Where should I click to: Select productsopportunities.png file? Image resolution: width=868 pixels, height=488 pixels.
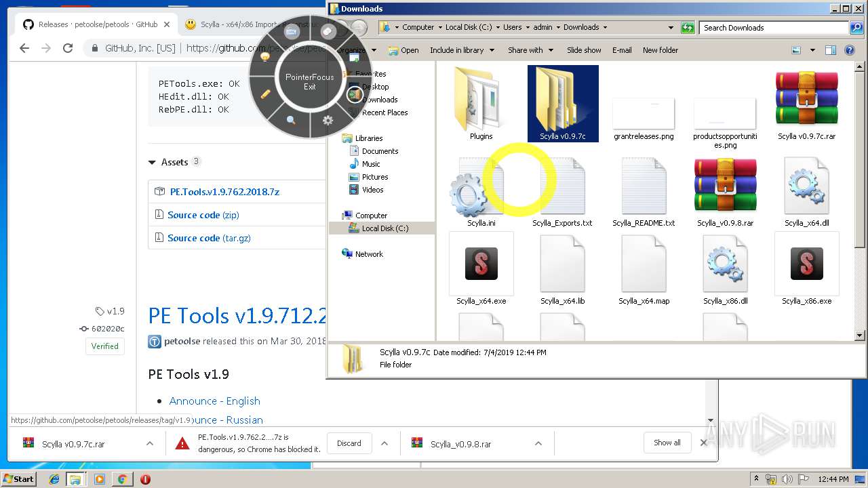tap(725, 123)
